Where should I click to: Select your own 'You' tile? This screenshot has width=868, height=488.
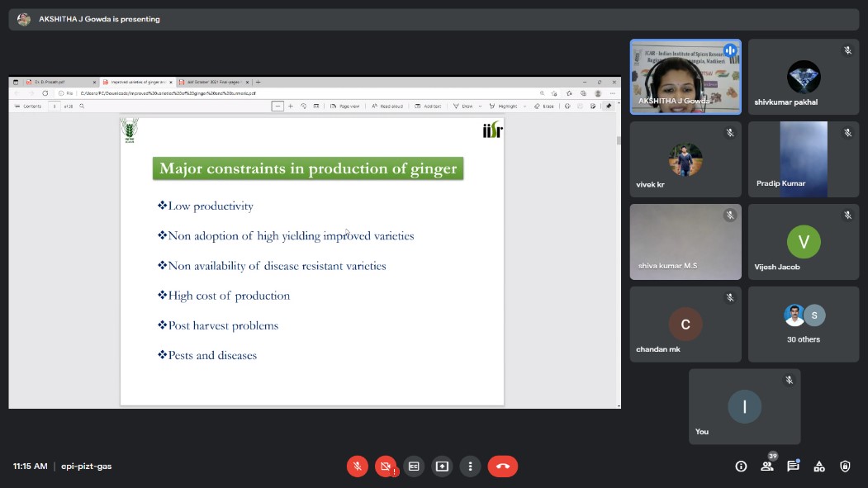click(745, 406)
